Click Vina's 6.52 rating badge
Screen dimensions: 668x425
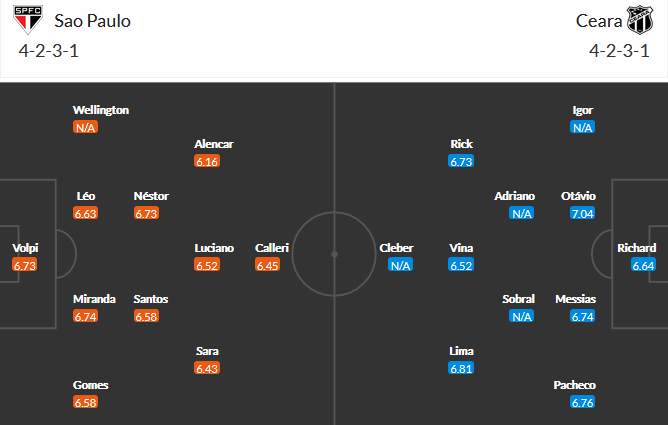coord(461,265)
